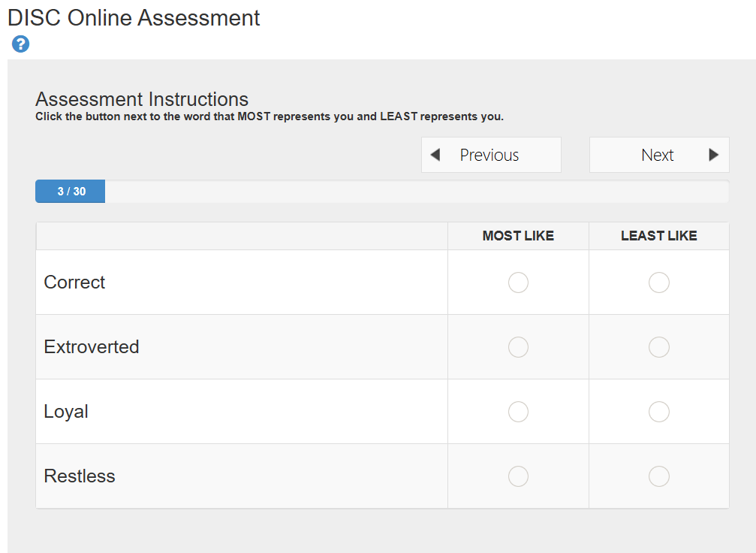Viewport: 756px width, 553px height.
Task: Pick MOST LIKE for Restless
Action: (518, 476)
